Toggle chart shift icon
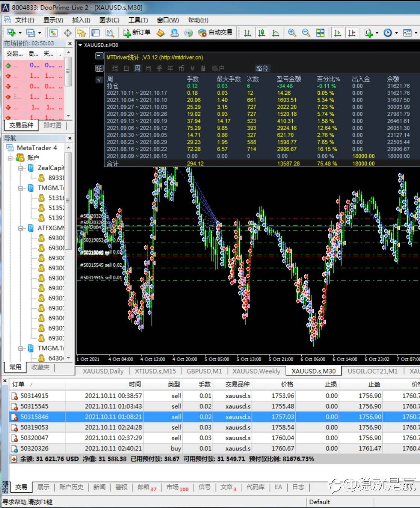 [352, 33]
